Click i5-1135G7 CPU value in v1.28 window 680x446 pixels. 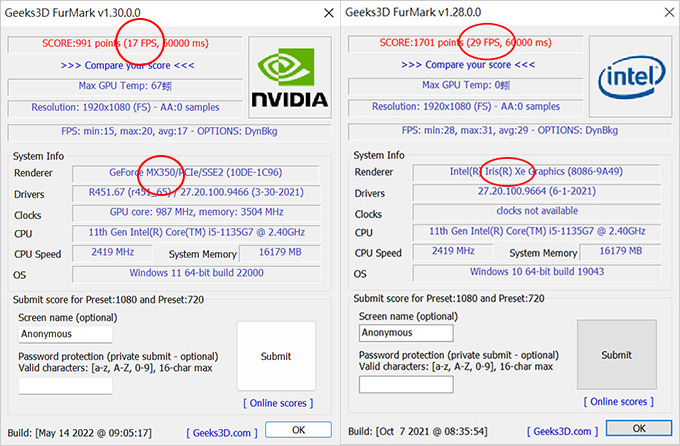pyautogui.click(x=536, y=231)
